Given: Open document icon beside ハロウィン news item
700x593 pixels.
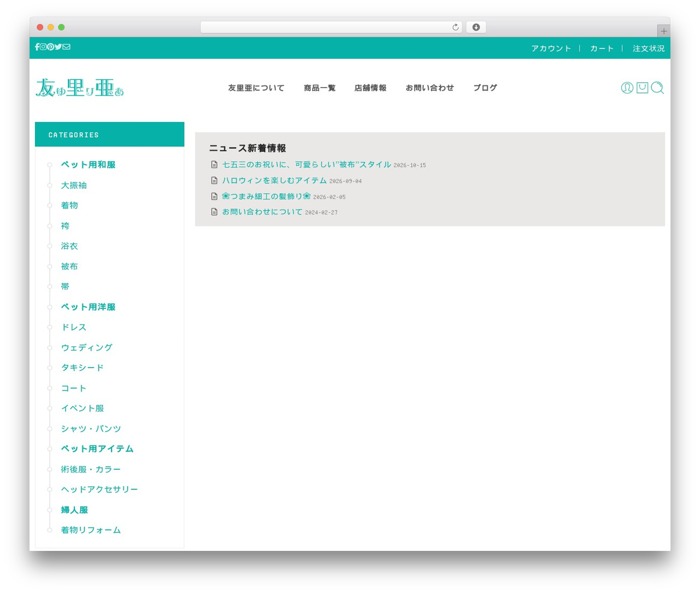Looking at the screenshot, I should [x=214, y=181].
